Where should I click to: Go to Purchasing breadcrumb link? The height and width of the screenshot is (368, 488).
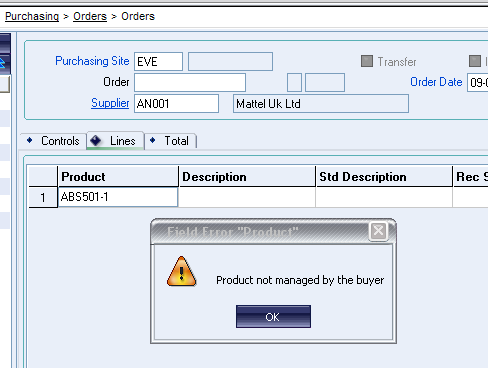32,16
